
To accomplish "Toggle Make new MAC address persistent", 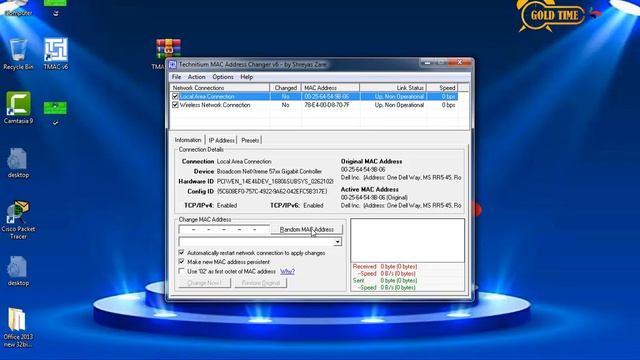I will pyautogui.click(x=182, y=262).
